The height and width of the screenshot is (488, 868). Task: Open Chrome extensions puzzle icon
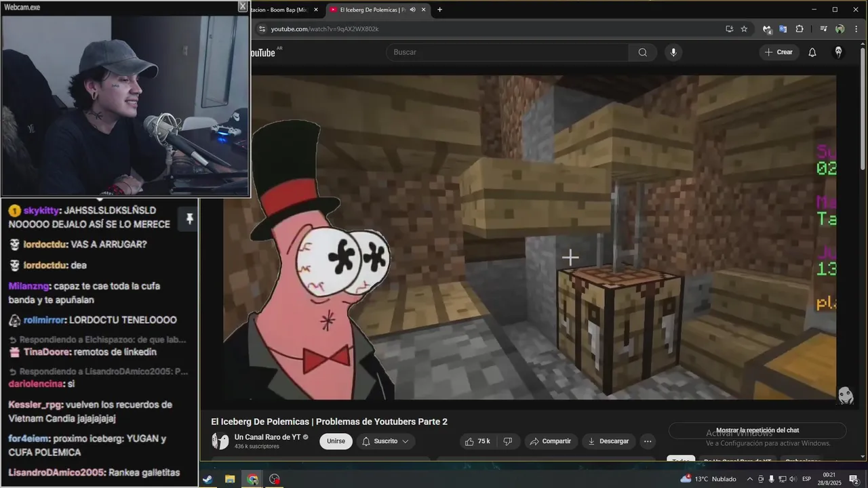point(800,29)
